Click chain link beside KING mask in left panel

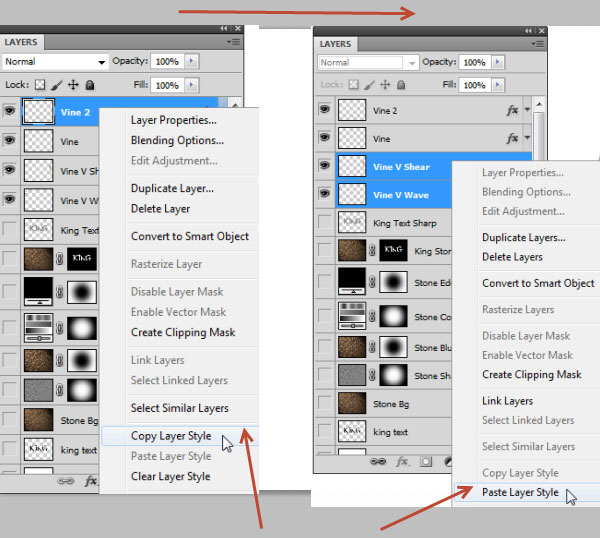[x=59, y=259]
